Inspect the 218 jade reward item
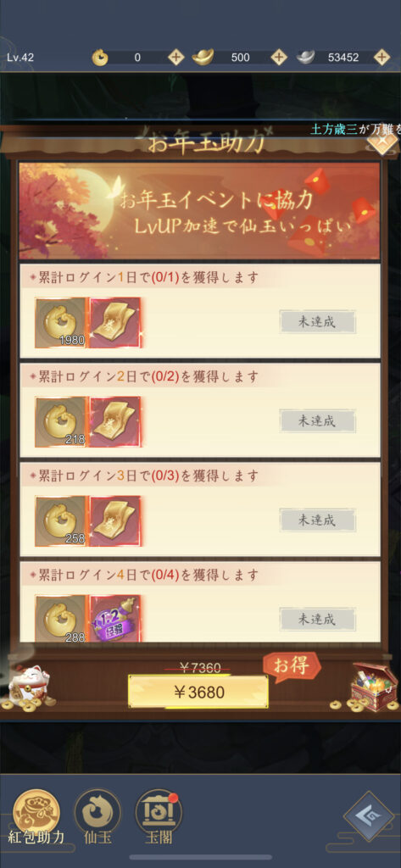Screen dimensions: 401x868 pyautogui.click(x=61, y=422)
